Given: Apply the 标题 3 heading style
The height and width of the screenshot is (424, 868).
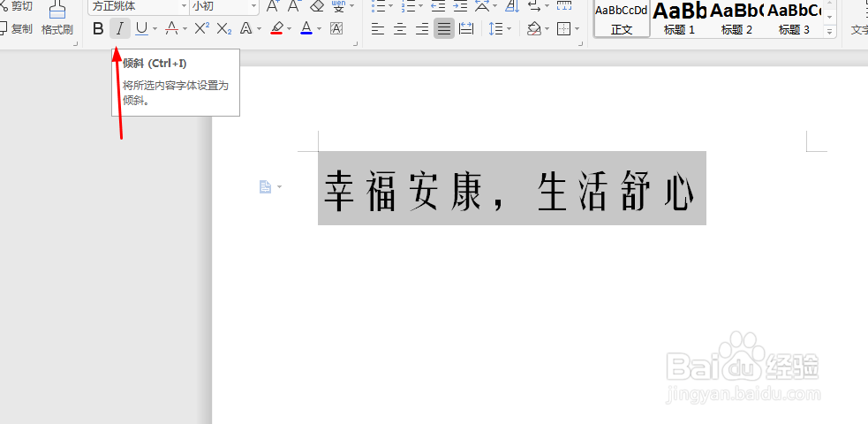Looking at the screenshot, I should pyautogui.click(x=794, y=19).
